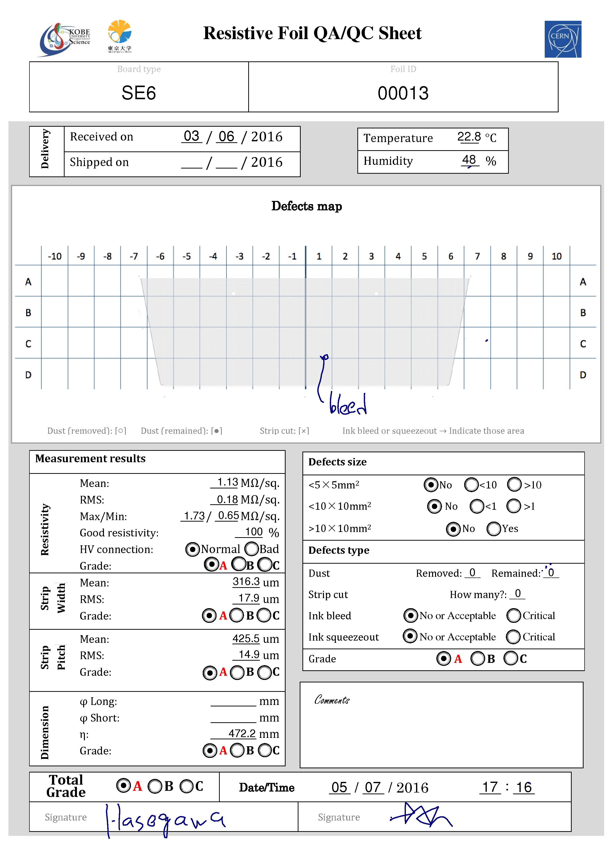Image resolution: width=614 pixels, height=868 pixels.
Task: Mark grade B for Strip Pitch
Action: [237, 673]
